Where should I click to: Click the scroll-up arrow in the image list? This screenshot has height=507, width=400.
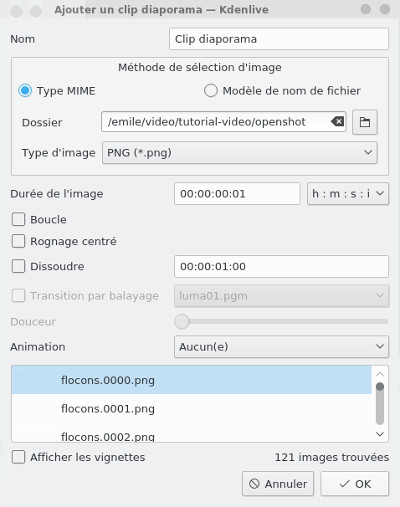(380, 374)
